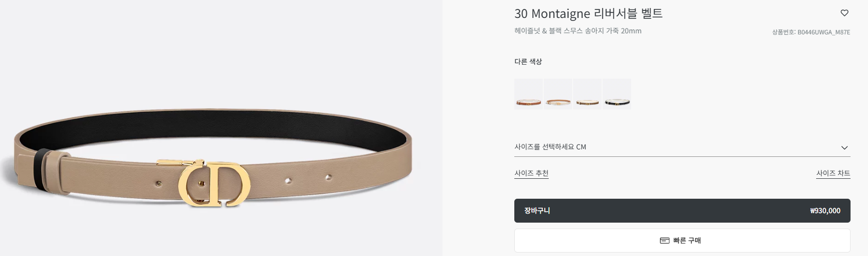
Task: Click the card icon beside 빠른 구매
Action: pyautogui.click(x=664, y=241)
